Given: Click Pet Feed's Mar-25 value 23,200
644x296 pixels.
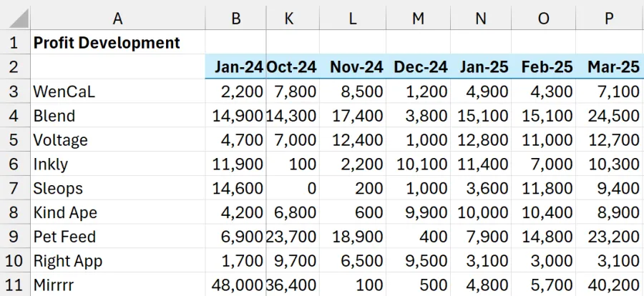Looking at the screenshot, I should coord(610,236).
